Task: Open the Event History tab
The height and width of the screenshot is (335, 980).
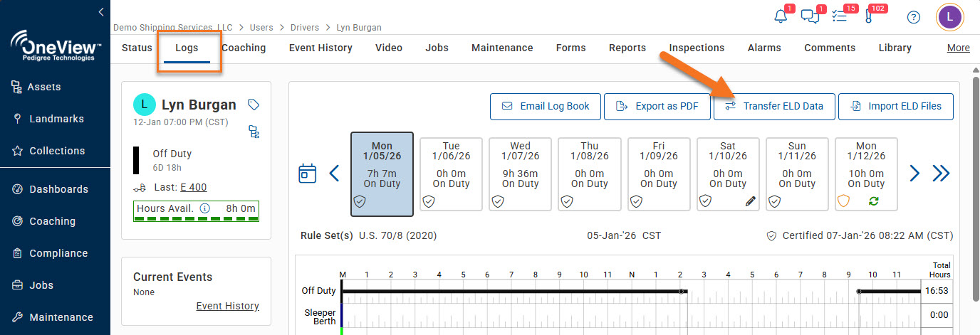Action: [320, 48]
